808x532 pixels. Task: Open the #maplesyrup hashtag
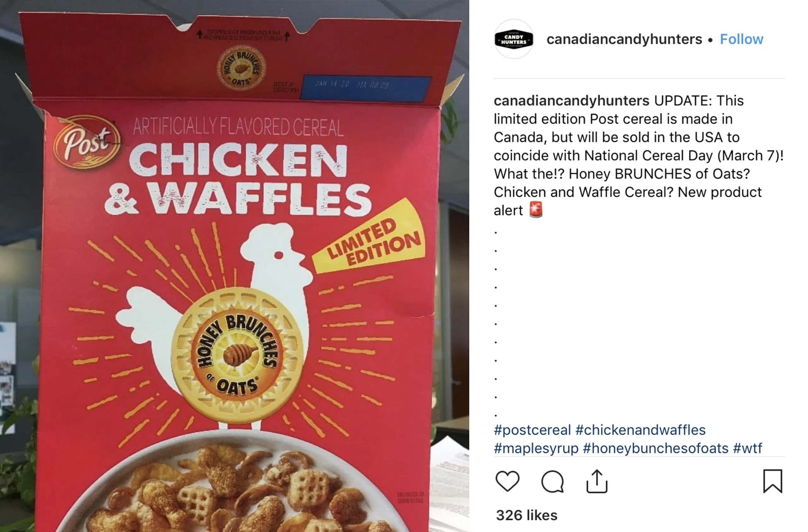tap(536, 448)
